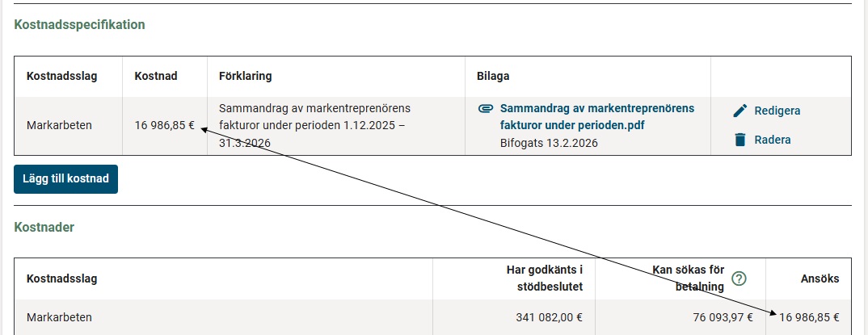Click Markarbeten in the Kostnadsspecifikation table
868x335 pixels.
[x=59, y=125]
